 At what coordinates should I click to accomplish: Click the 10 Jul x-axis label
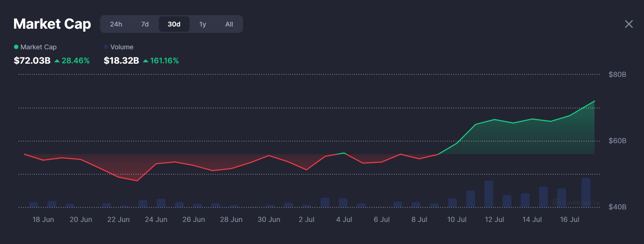coord(456,220)
